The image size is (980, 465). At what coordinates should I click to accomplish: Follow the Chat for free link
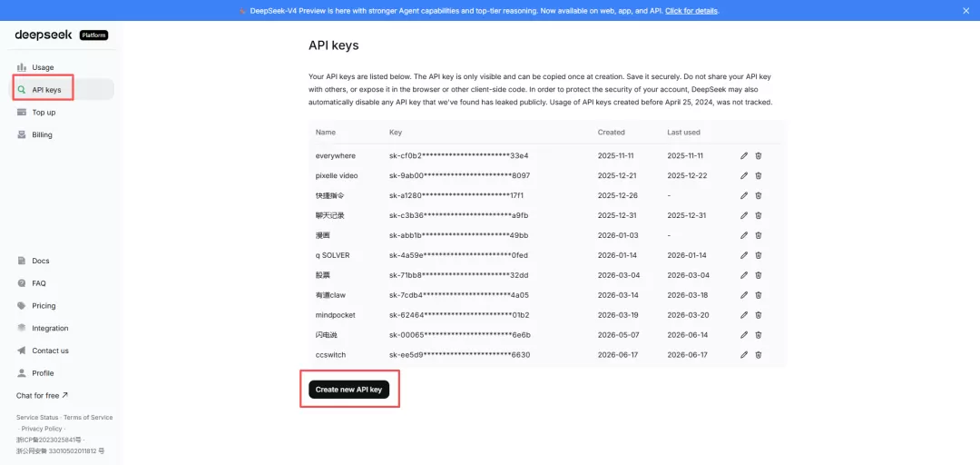(42, 396)
